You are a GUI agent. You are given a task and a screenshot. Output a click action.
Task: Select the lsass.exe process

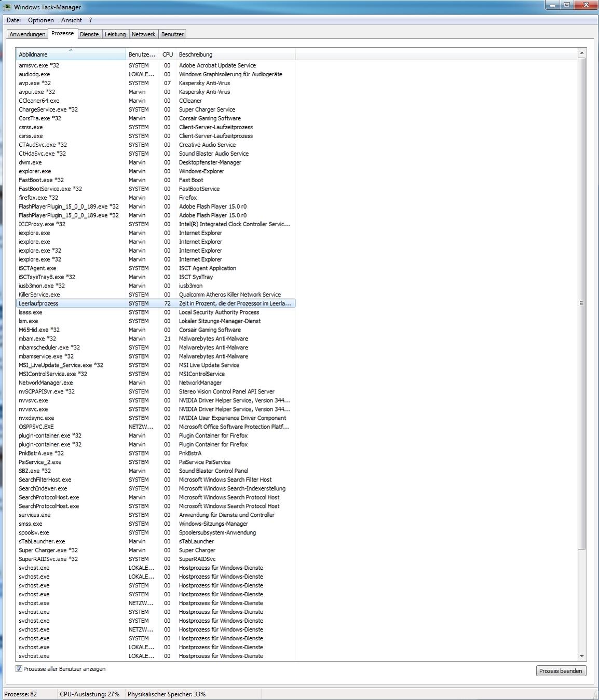(156, 312)
